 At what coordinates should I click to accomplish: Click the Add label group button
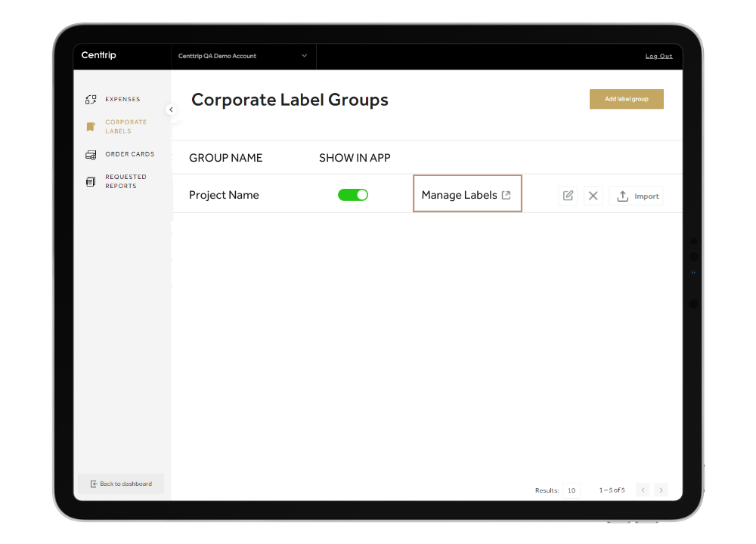tap(626, 99)
